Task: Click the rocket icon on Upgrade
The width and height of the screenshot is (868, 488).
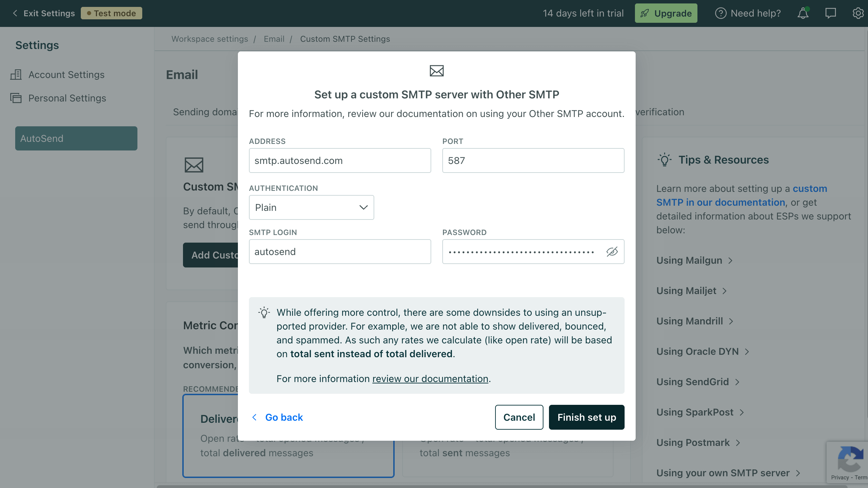Action: point(644,13)
